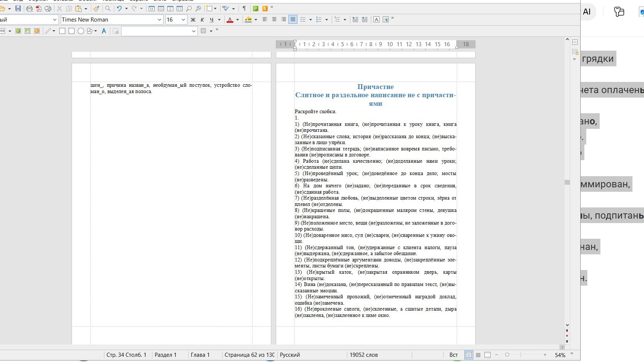Insert a table using the grid icon

(203, 31)
